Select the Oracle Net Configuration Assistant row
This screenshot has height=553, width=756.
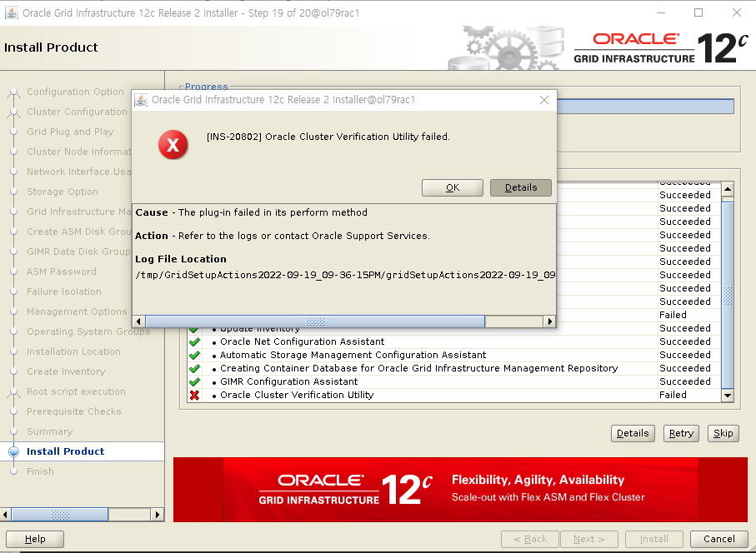[x=453, y=341]
